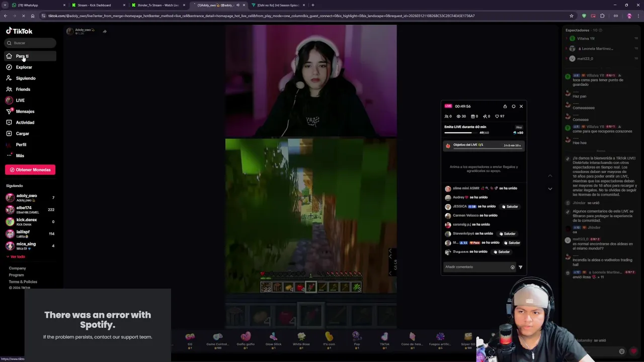644x362 pixels.
Task: Click the Cargar upload icon
Action: (9, 134)
